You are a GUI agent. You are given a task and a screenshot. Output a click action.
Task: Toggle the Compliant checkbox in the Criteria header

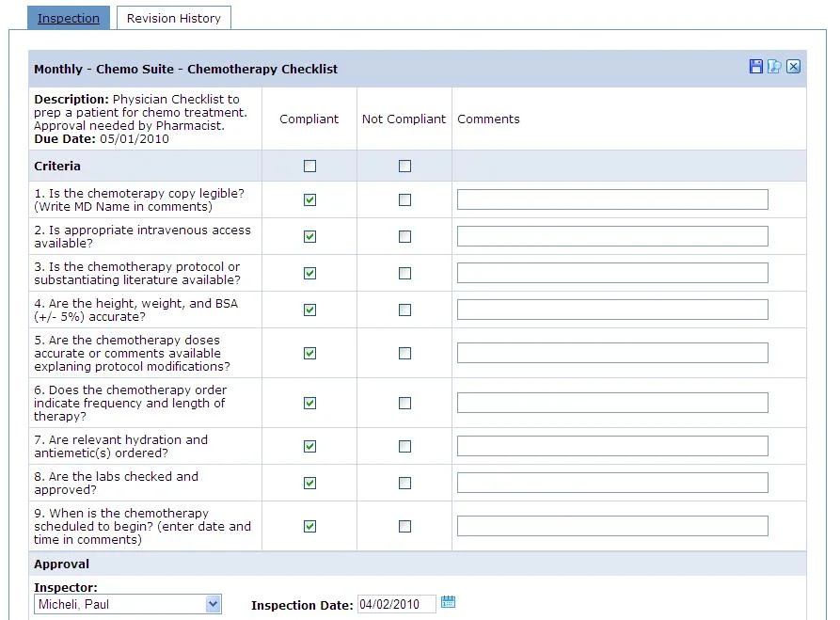(x=309, y=165)
